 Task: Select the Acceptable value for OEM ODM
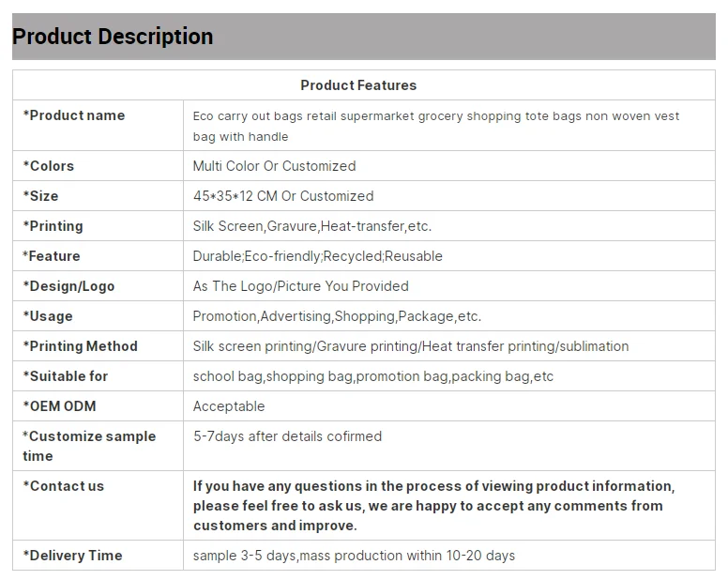coord(228,406)
